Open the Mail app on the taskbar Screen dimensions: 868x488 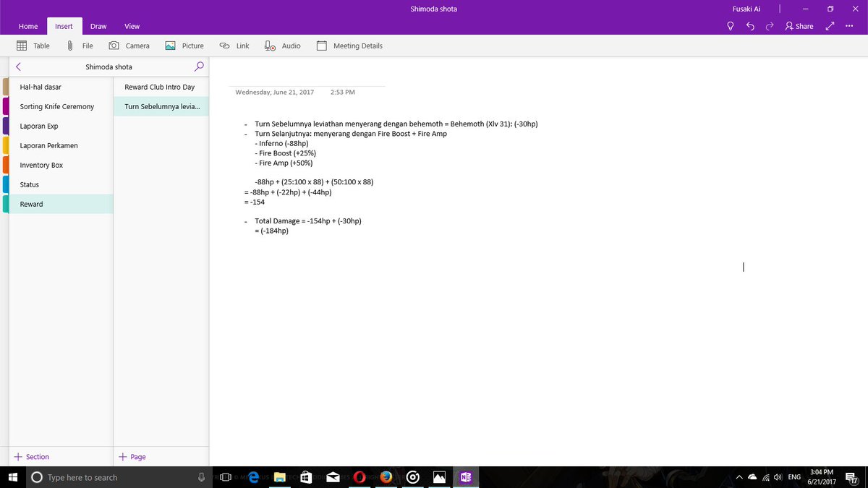pos(333,477)
